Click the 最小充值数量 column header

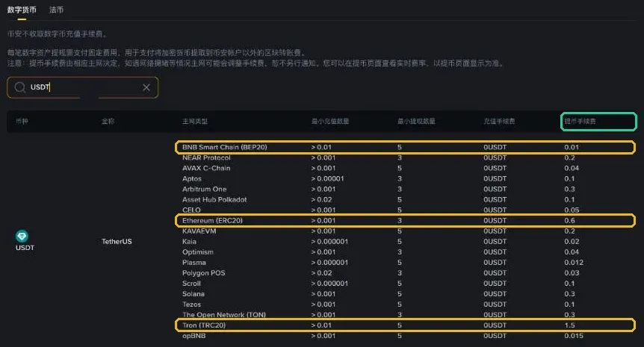point(330,121)
